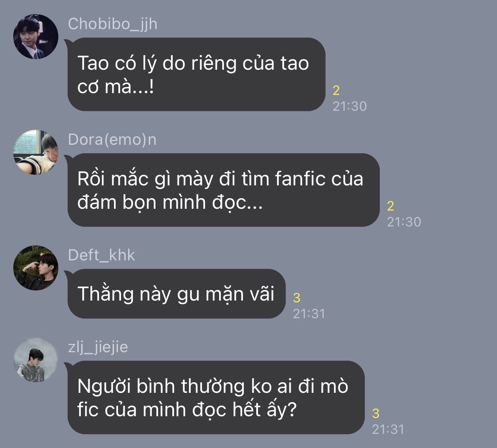Tap the 21:30 timestamp on Dora(emo)n's message
The height and width of the screenshot is (448, 497).
pos(404,222)
